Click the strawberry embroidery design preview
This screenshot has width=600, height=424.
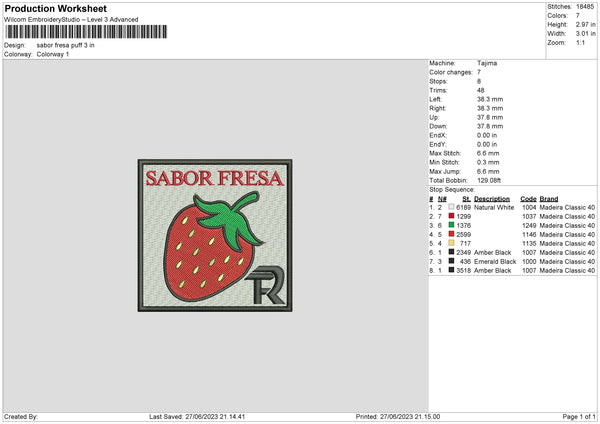(215, 235)
